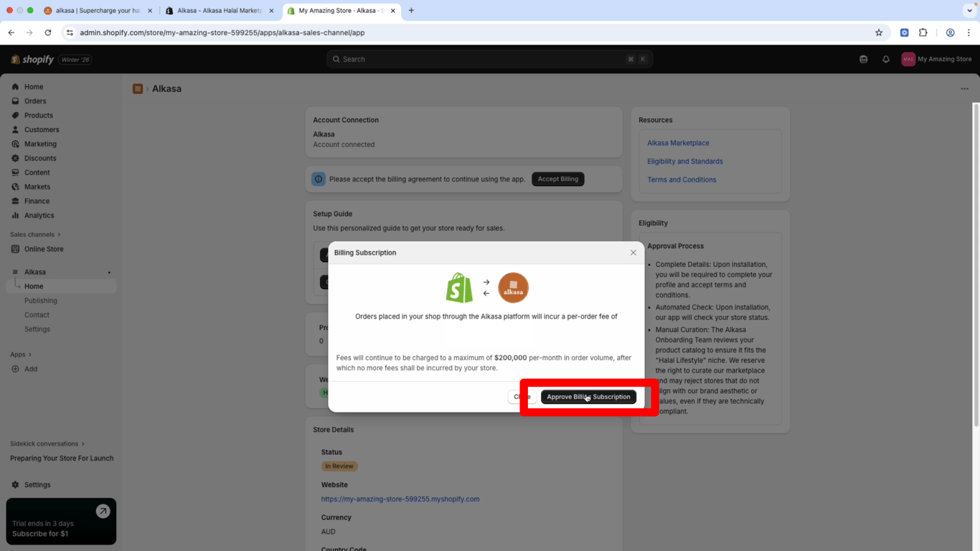Switch to the Alkasa Halal Marketplace tab
This screenshot has width=980, height=551.
(219, 11)
